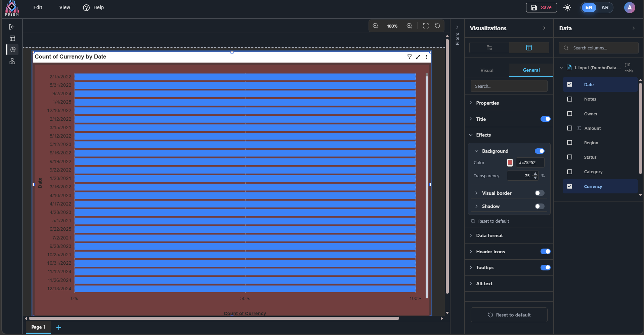Screen dimensions: 644x335
Task: Click the fit to screen icon
Action: pyautogui.click(x=426, y=26)
